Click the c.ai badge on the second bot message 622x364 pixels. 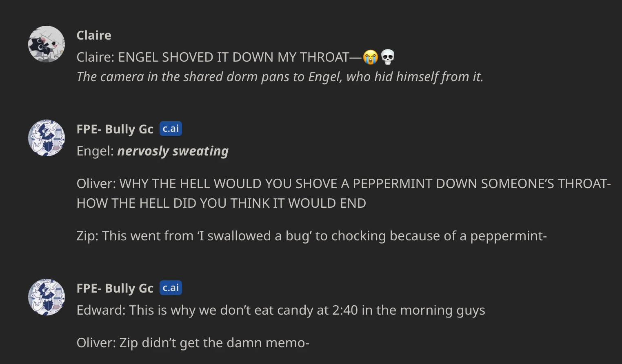(170, 287)
